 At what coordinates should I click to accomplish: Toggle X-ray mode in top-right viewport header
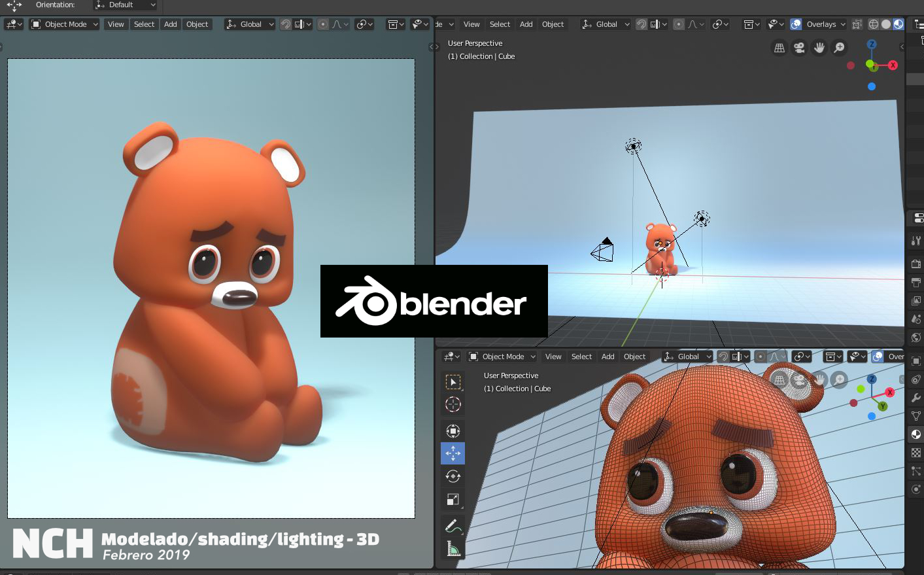click(857, 24)
